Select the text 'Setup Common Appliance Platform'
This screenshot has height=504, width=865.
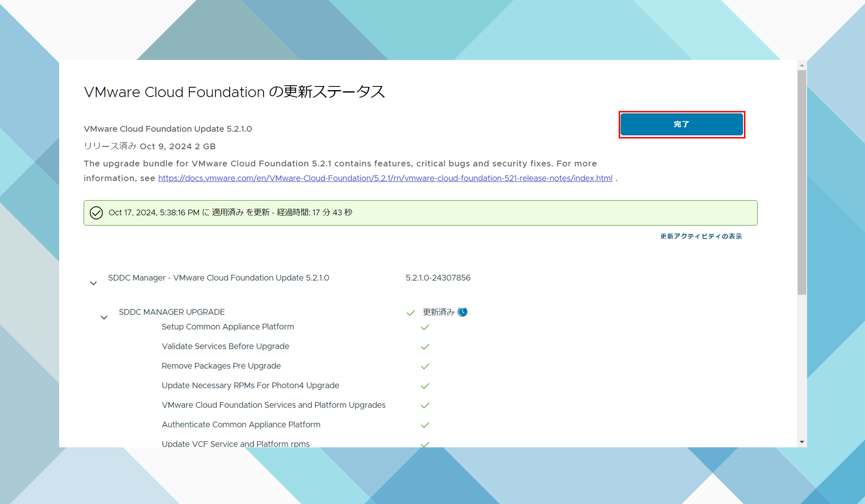(228, 327)
